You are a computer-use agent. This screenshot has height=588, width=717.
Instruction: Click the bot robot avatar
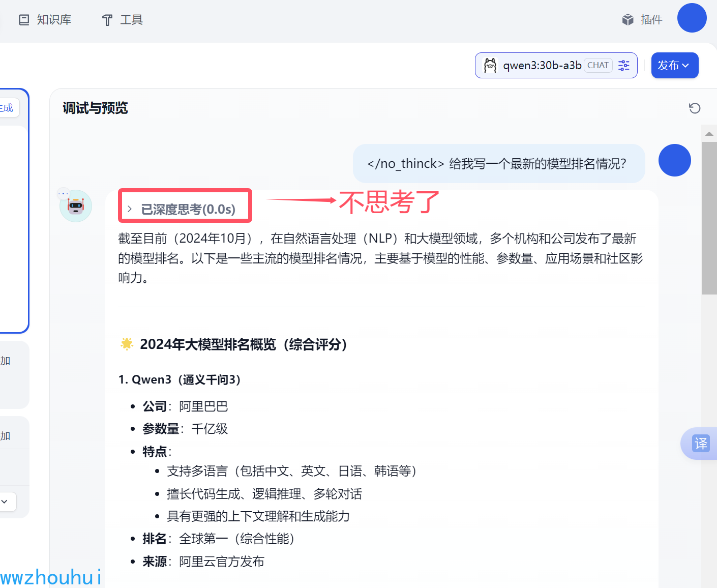click(x=76, y=206)
